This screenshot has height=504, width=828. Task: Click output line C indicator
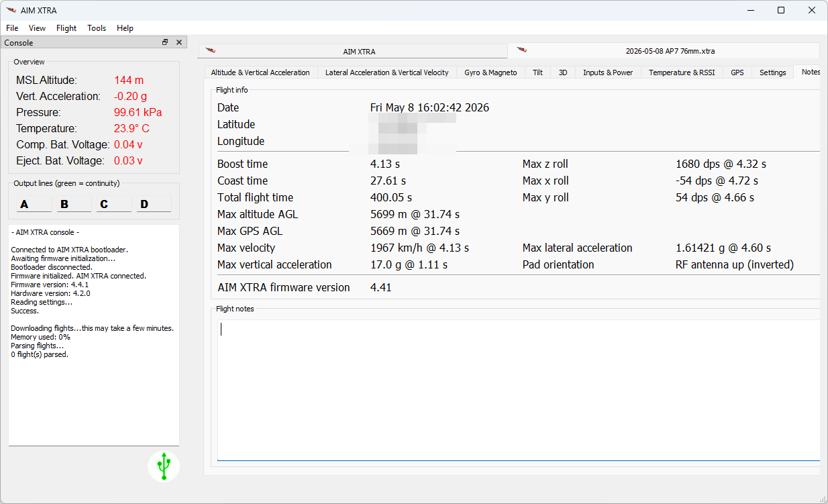point(114,204)
